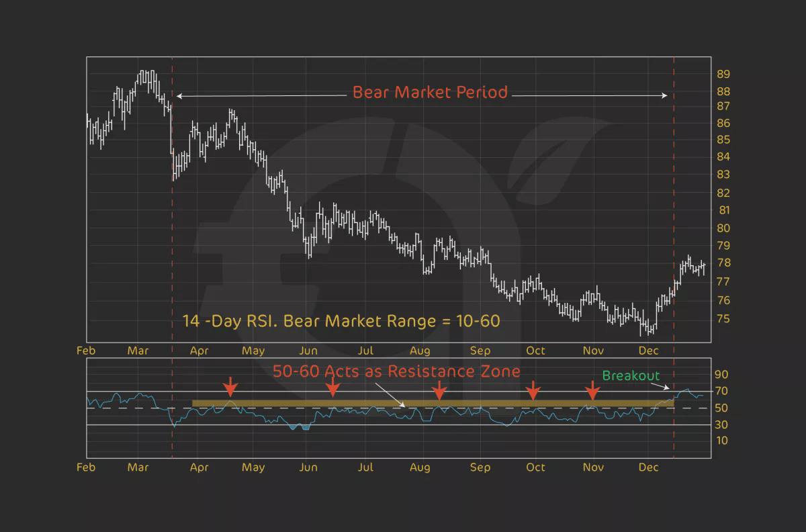Click the '50-60 Acts as Resistance Zone' text
The width and height of the screenshot is (806, 532).
coord(396,371)
